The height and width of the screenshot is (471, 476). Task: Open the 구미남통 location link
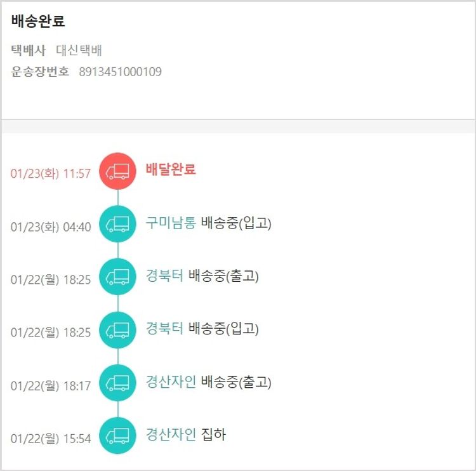(x=171, y=223)
